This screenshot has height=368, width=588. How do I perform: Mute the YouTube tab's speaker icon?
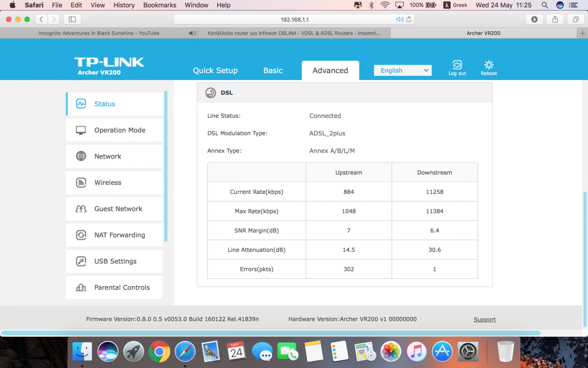[x=192, y=33]
